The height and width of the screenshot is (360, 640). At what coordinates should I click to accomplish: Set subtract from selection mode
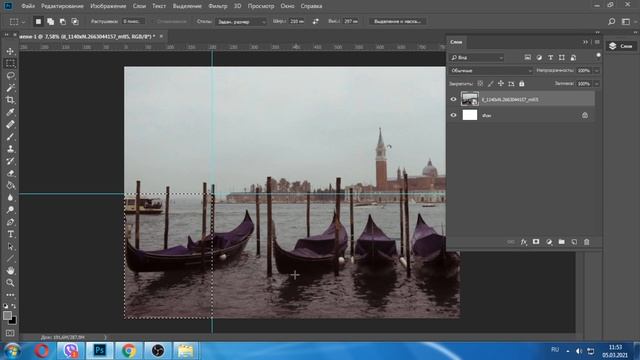coord(62,21)
